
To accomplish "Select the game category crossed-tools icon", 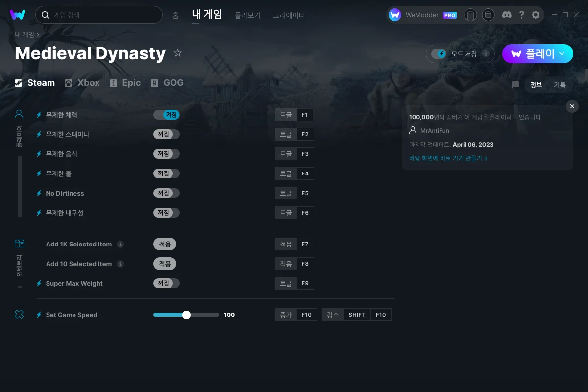I will click(19, 314).
